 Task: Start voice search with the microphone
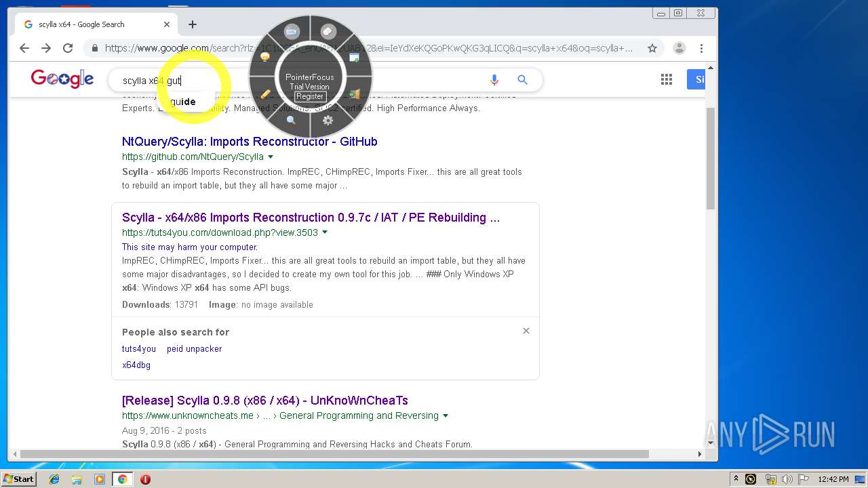point(494,80)
